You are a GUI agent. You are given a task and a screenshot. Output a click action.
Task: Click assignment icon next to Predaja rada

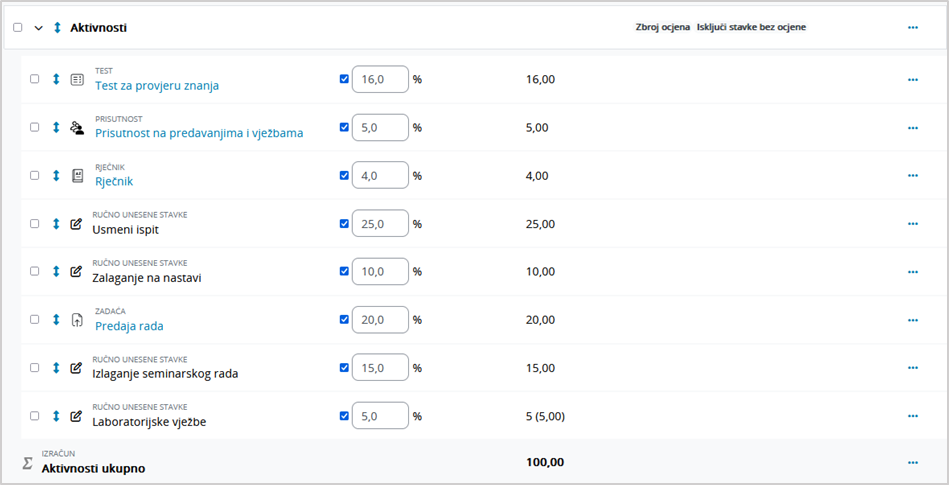(77, 319)
